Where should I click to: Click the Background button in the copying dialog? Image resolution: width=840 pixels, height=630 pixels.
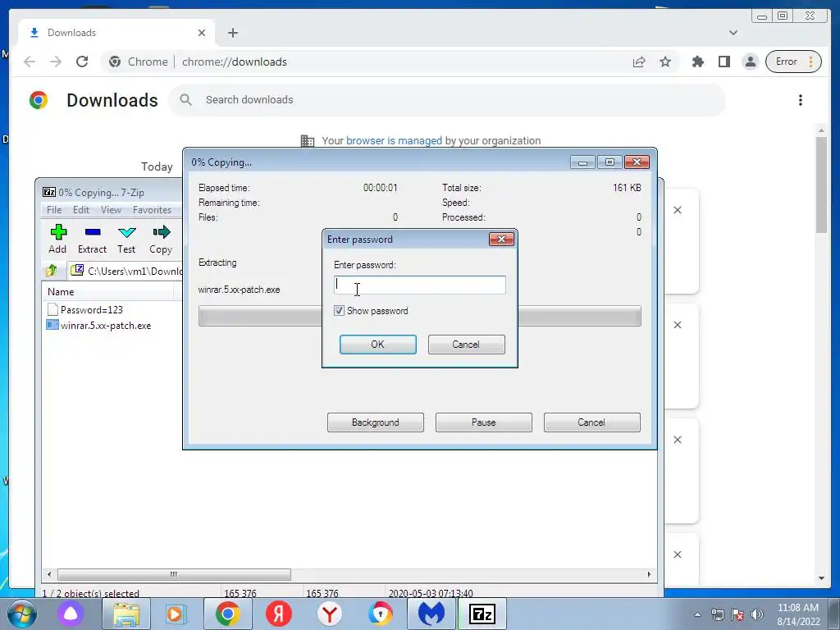tap(375, 422)
